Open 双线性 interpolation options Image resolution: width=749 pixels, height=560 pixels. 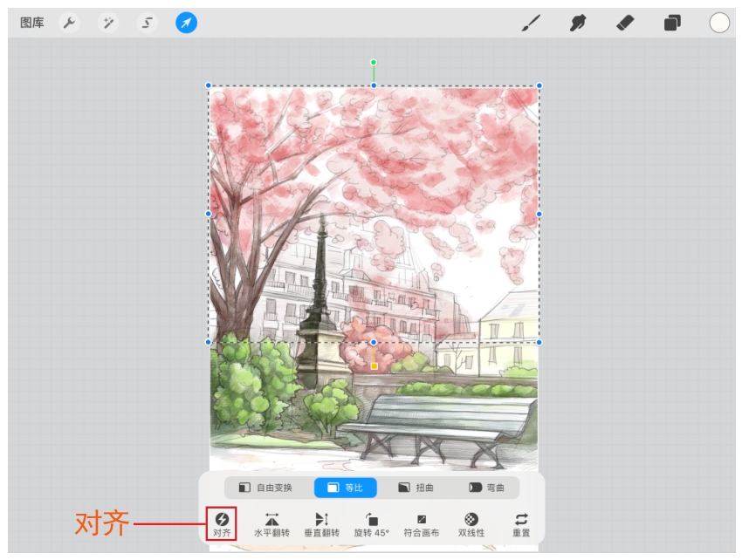pyautogui.click(x=471, y=524)
